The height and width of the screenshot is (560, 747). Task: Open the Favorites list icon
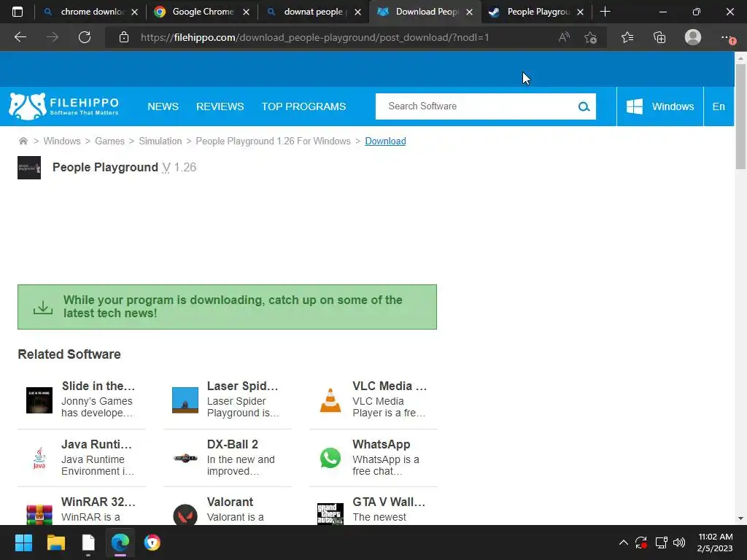[x=627, y=37]
